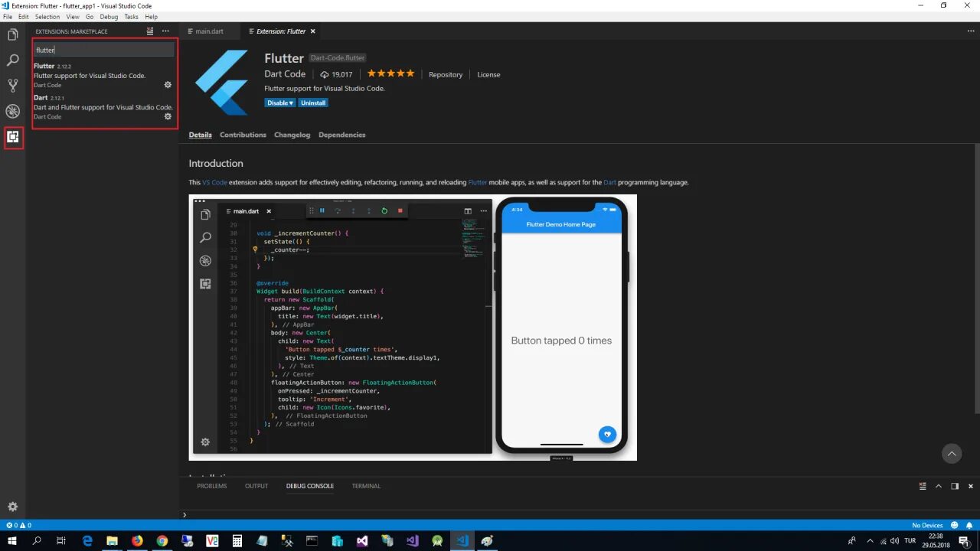Open the Repository link
This screenshot has width=980, height=551.
point(446,75)
